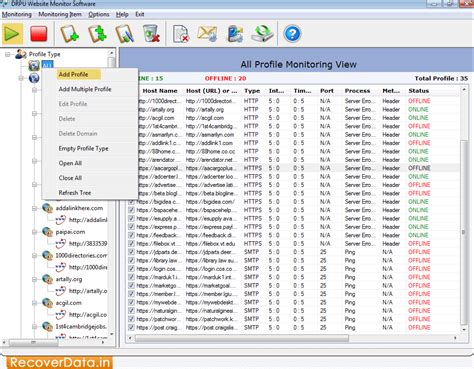Stop monitoring with the red square button
Image resolution: width=474 pixels, height=369 pixels.
coord(39,34)
